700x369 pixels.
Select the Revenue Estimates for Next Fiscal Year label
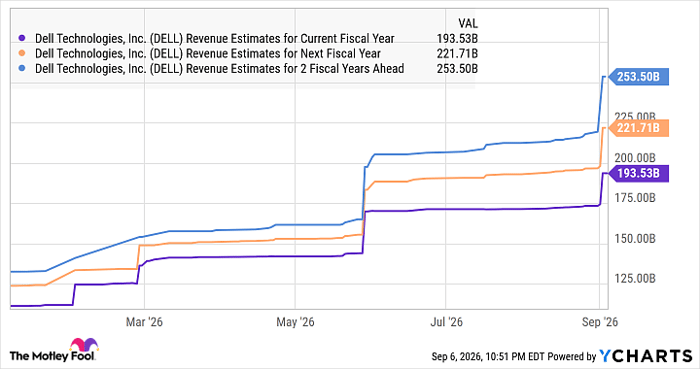208,54
